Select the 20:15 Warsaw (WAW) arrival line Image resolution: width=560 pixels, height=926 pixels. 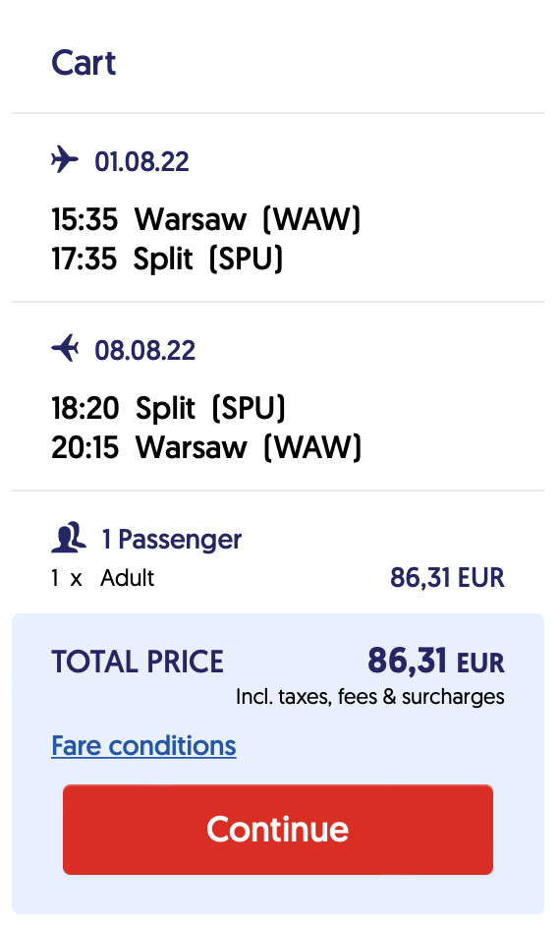pos(206,447)
